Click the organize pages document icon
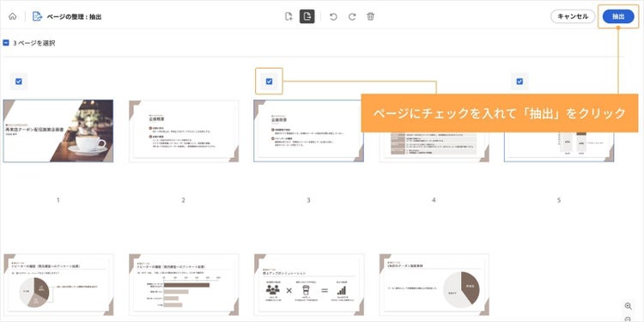This screenshot has height=322, width=644. tap(38, 17)
